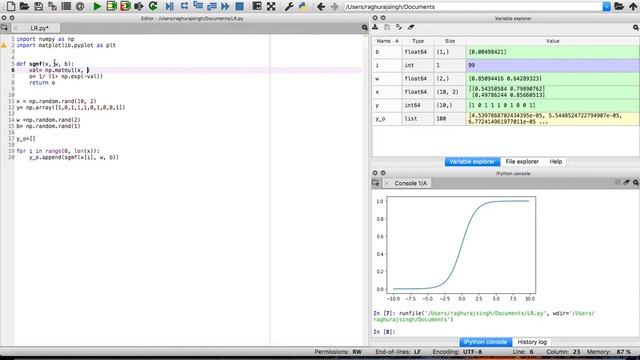Sort variables by Value column
Image resolution: width=640 pixels, height=360 pixels.
[x=553, y=41]
